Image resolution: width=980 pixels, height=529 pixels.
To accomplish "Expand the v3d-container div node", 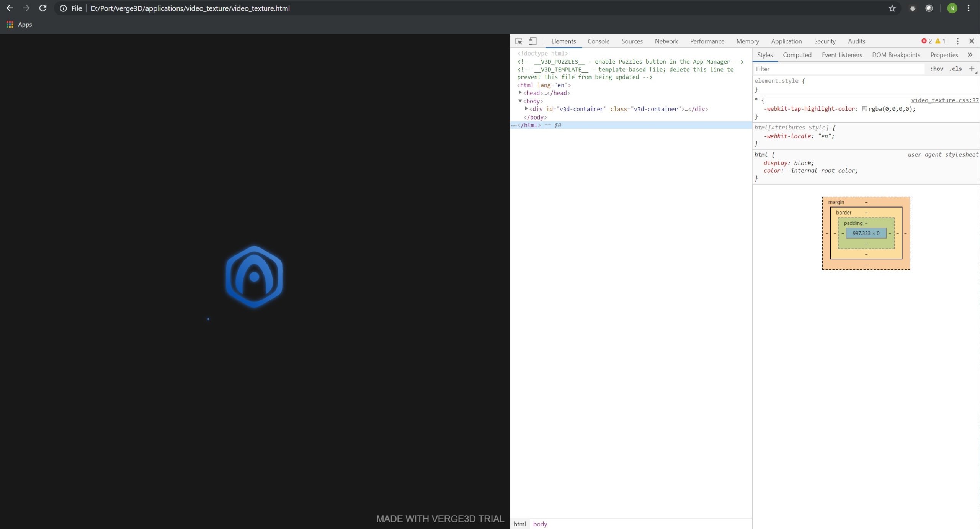I will pyautogui.click(x=526, y=109).
